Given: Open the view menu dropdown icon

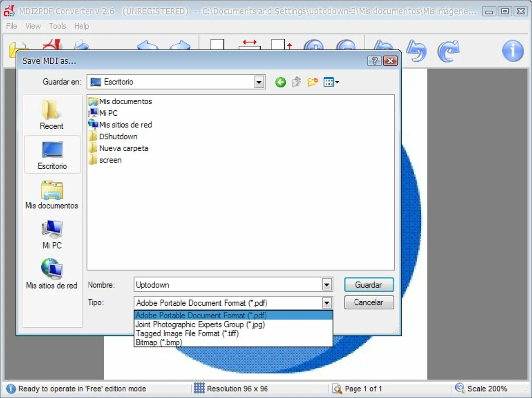Looking at the screenshot, I should click(x=331, y=82).
